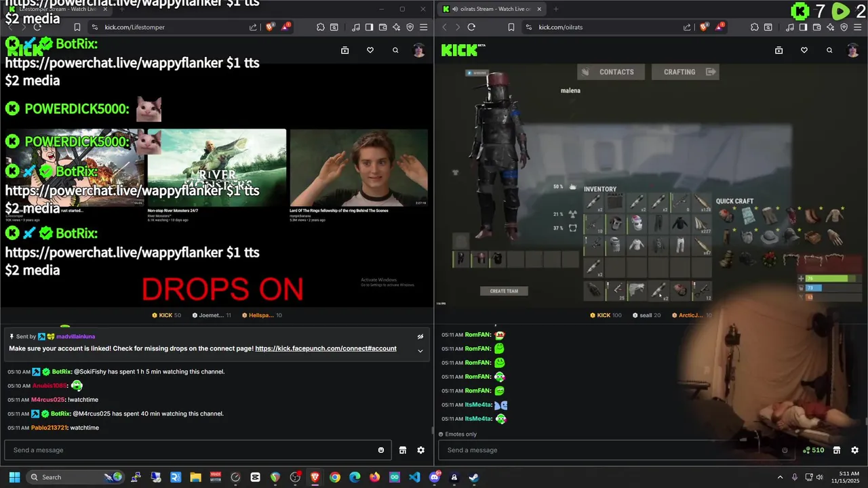The image size is (868, 488).
Task: Click the KICK 50 leaderboard entry
Action: pyautogui.click(x=166, y=315)
